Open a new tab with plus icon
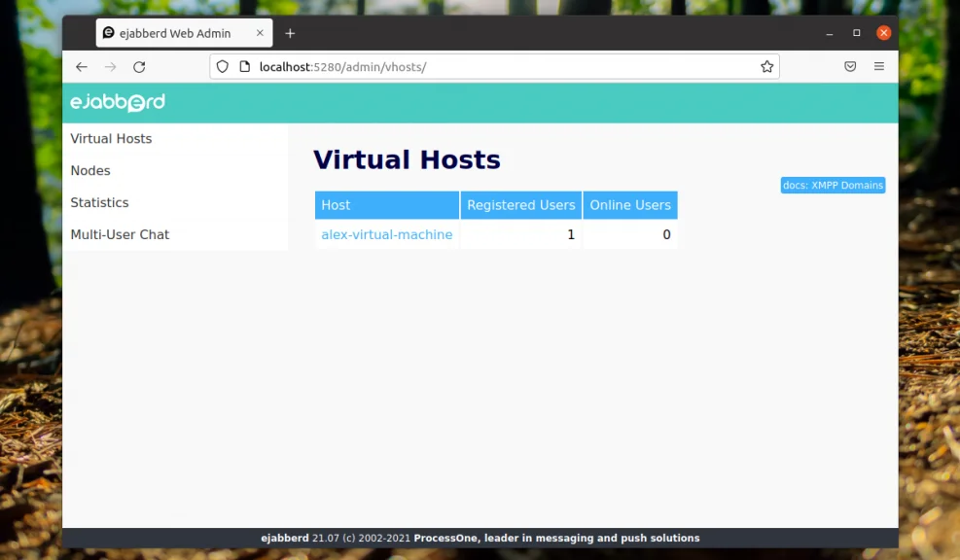Viewport: 960px width, 560px height. [x=290, y=33]
